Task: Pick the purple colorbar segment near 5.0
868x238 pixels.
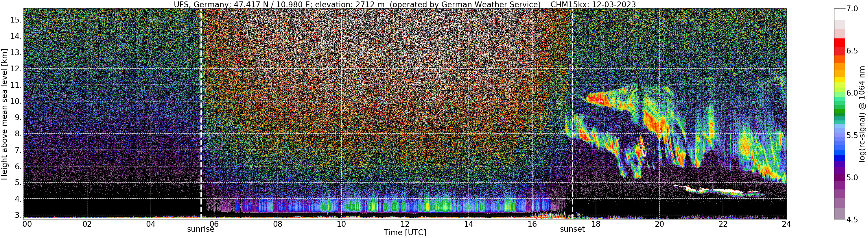Action: [x=839, y=177]
